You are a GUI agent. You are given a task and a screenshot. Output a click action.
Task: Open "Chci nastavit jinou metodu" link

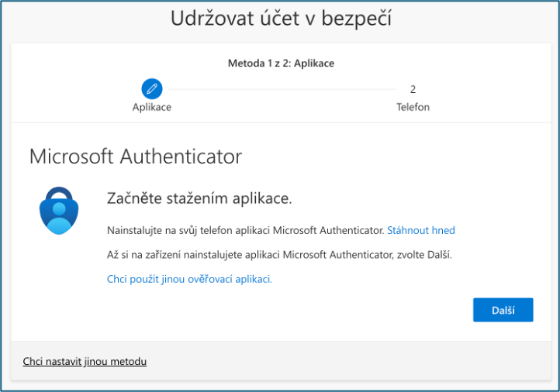click(85, 361)
